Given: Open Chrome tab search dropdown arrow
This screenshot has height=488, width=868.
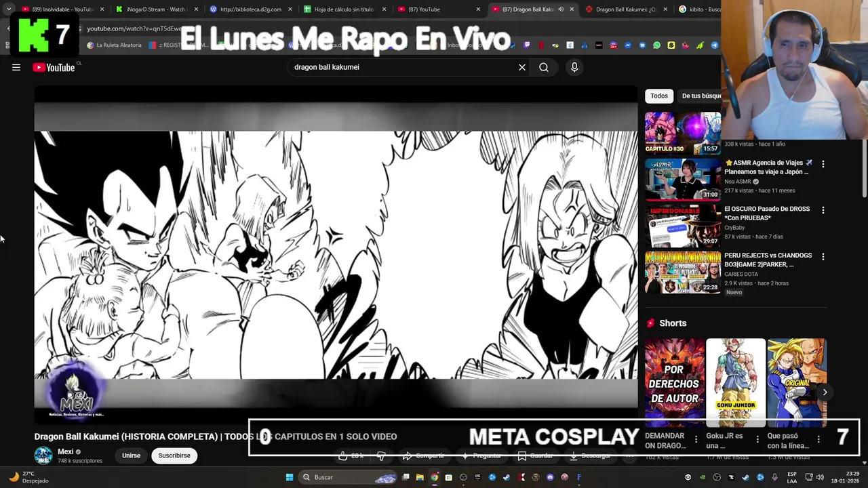Looking at the screenshot, I should (x=8, y=9).
